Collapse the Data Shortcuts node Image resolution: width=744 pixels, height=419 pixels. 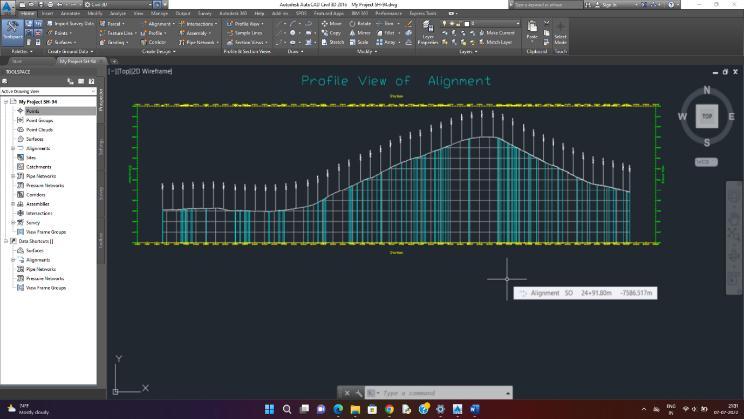(6, 241)
